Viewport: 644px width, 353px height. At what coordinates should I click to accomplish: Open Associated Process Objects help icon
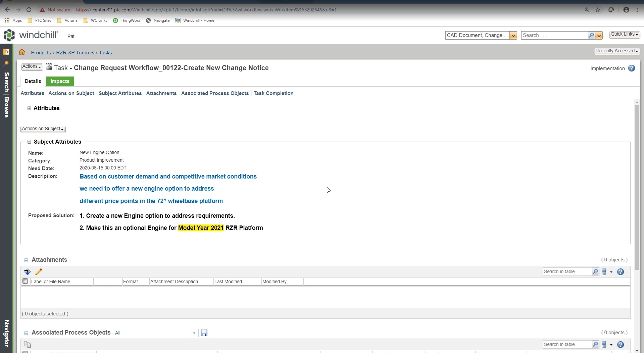point(621,345)
